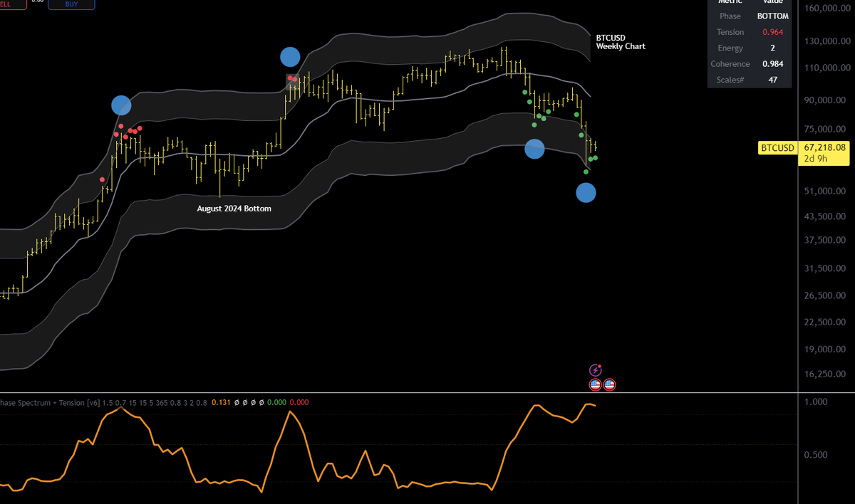Image resolution: width=855 pixels, height=504 pixels.
Task: Click the Coherence row label
Action: pyautogui.click(x=730, y=64)
